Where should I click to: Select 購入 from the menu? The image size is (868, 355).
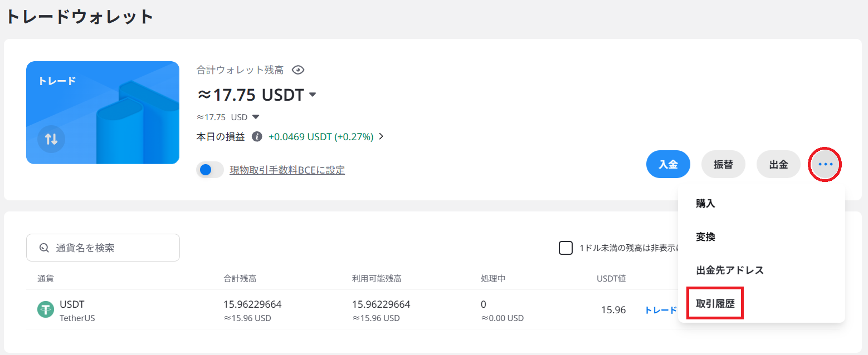pos(706,203)
